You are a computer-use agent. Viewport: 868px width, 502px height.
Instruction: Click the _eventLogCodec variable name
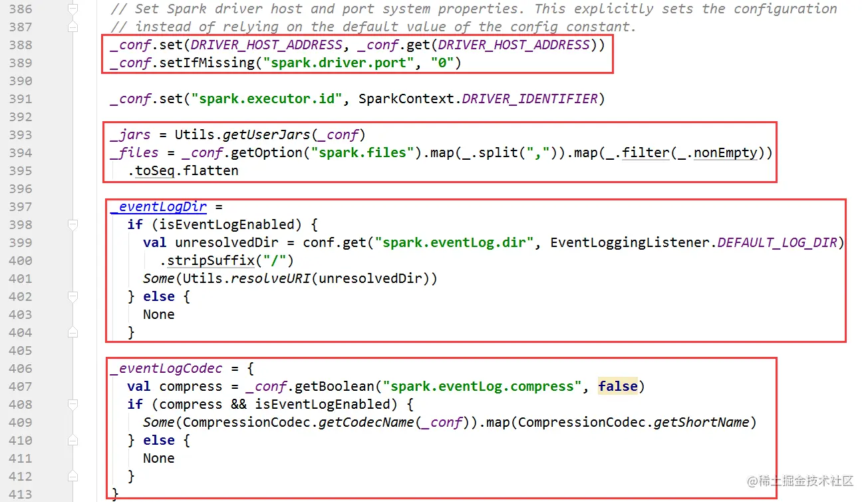[x=166, y=369]
